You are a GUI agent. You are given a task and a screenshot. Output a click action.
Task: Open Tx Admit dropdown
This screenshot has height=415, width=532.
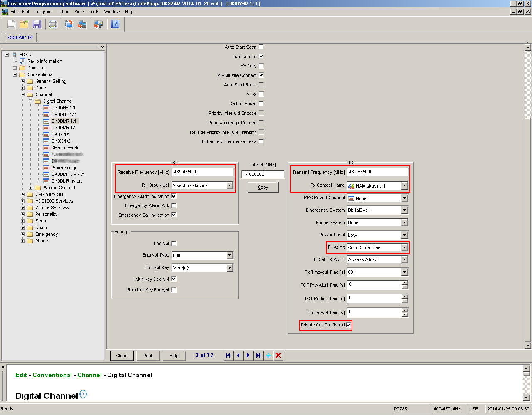[404, 247]
